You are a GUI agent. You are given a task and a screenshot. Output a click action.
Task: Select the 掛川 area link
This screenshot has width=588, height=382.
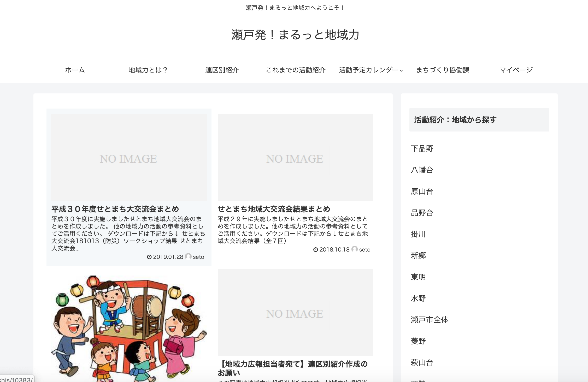click(x=418, y=234)
